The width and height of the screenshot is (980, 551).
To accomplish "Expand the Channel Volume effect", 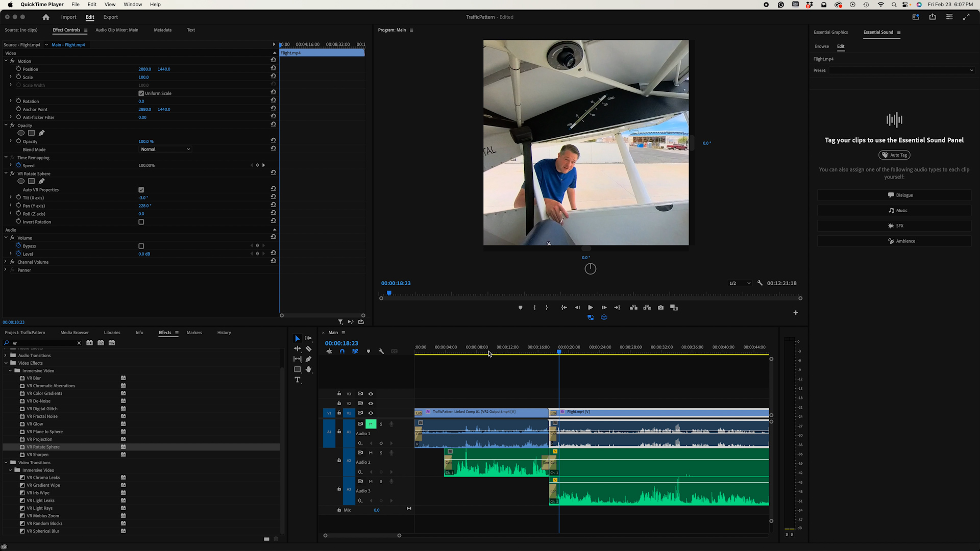I will tap(6, 262).
